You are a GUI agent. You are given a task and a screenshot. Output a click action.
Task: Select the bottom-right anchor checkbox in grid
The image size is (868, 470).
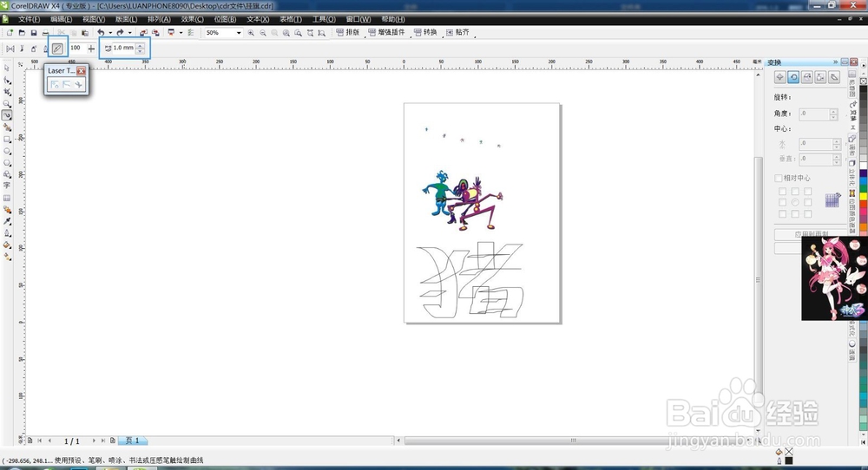click(x=807, y=213)
